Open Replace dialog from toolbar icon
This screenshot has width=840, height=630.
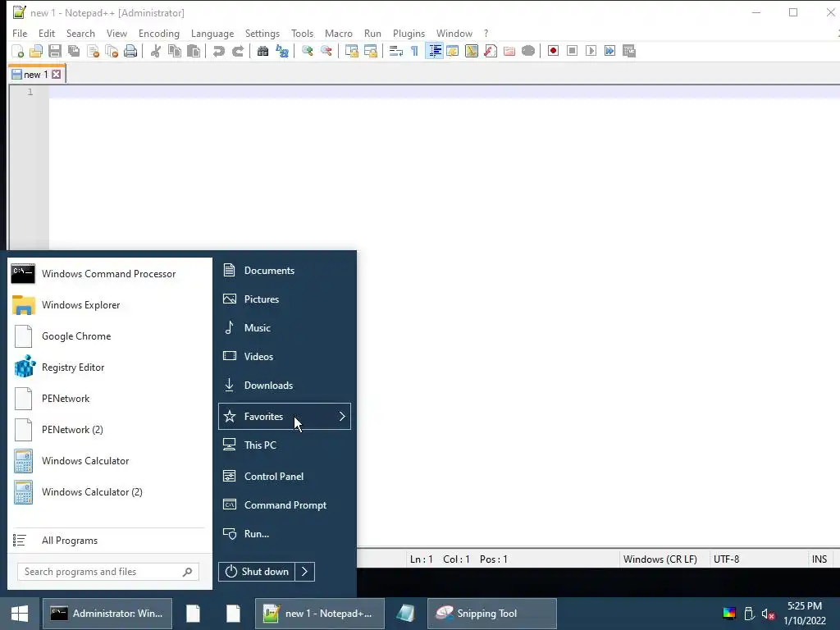pos(282,52)
